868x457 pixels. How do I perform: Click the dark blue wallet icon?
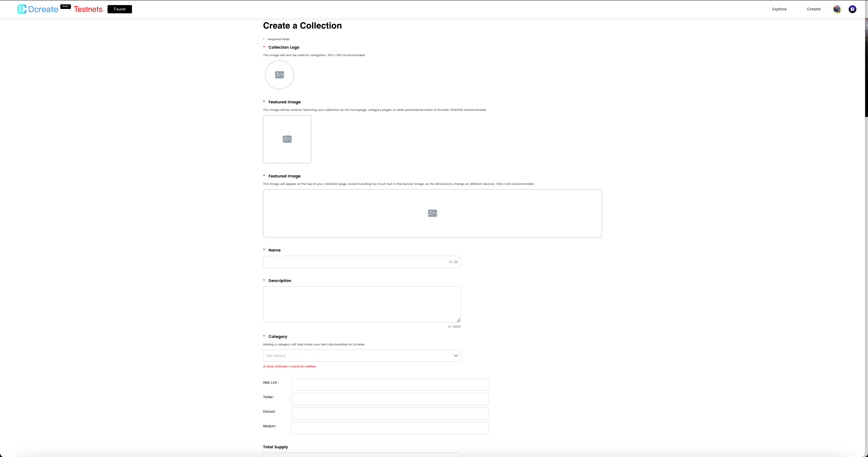(x=852, y=9)
